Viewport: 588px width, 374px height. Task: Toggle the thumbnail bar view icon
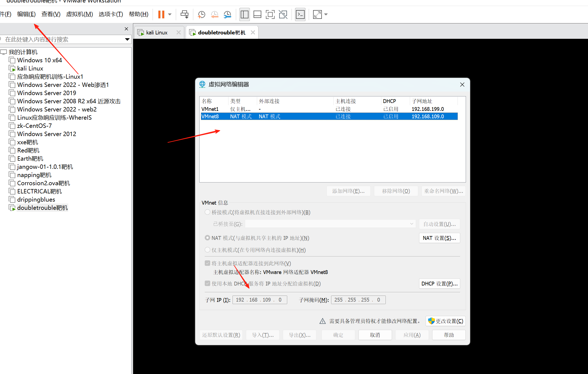point(257,14)
